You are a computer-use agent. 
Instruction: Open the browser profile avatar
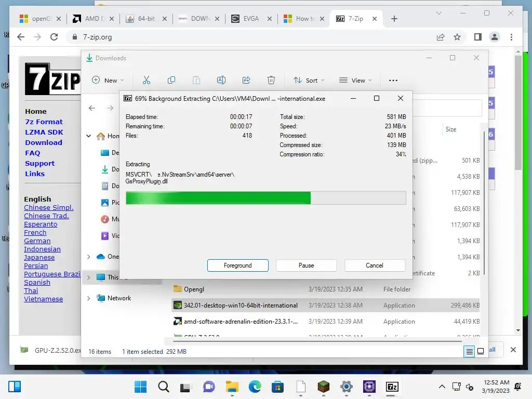tap(495, 37)
